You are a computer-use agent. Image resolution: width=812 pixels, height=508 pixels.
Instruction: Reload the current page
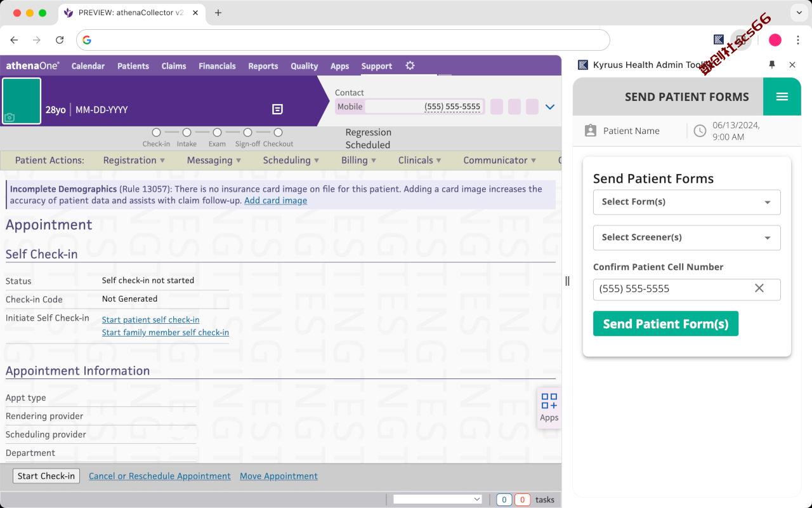(60, 40)
